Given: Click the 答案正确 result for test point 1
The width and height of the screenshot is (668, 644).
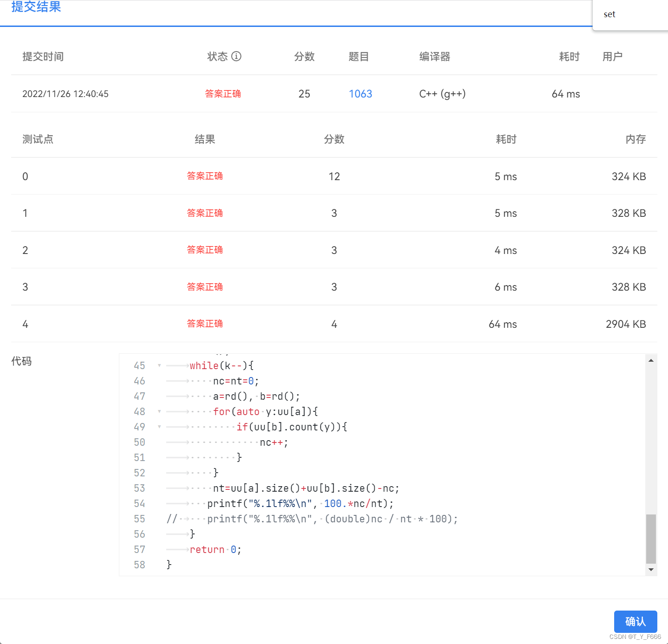Looking at the screenshot, I should [x=205, y=213].
